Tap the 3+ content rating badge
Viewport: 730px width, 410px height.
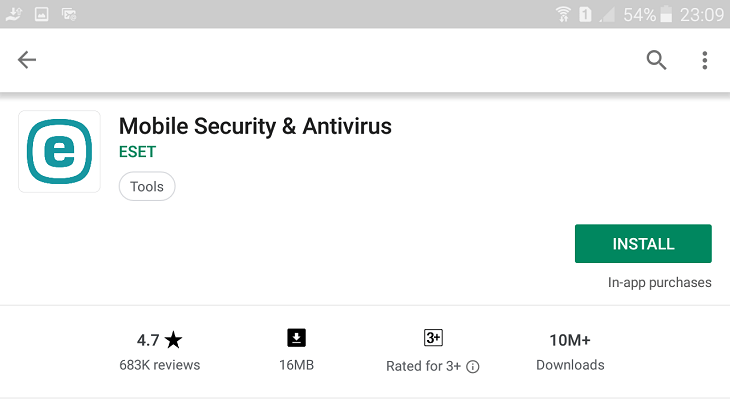pyautogui.click(x=433, y=337)
